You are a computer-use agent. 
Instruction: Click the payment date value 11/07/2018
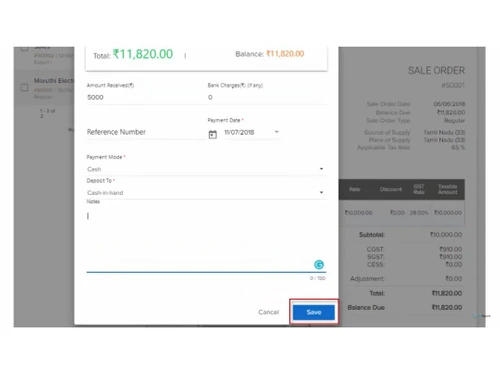pos(239,132)
